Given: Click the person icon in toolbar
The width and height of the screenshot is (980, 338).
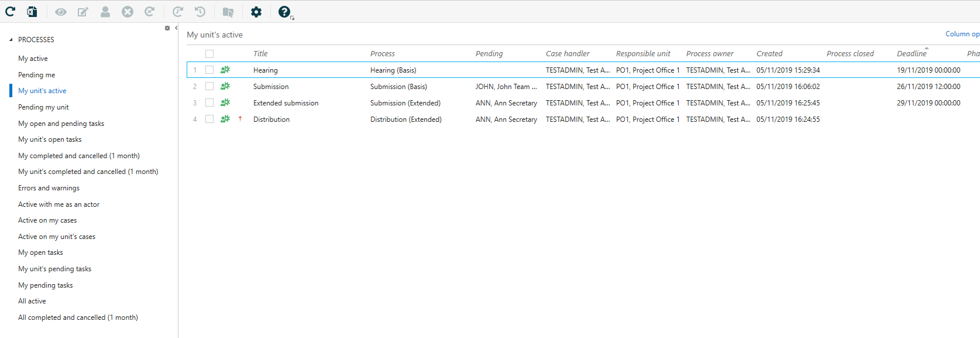Looking at the screenshot, I should click(x=105, y=12).
